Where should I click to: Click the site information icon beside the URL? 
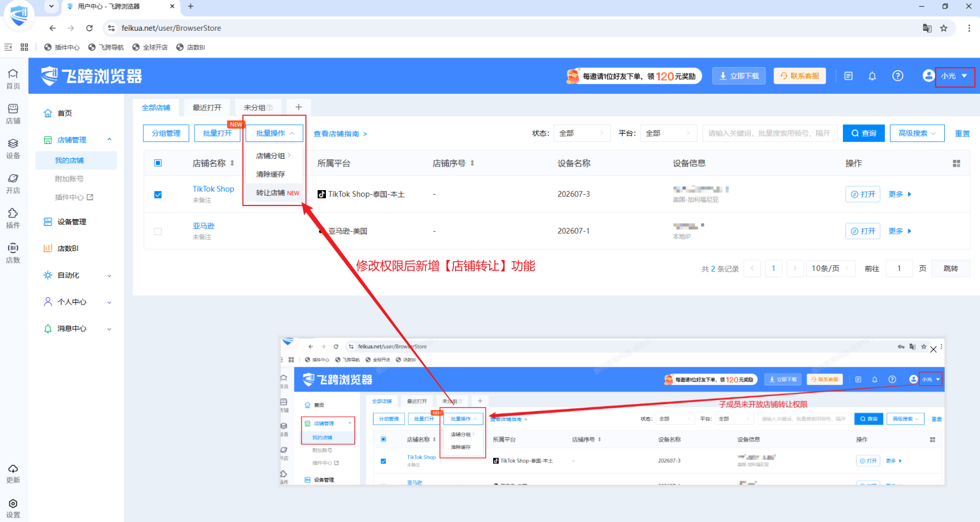pyautogui.click(x=111, y=28)
